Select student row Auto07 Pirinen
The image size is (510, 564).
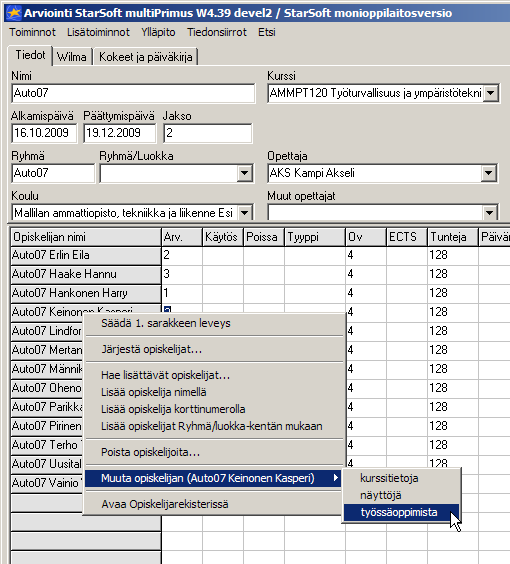[x=47, y=426]
